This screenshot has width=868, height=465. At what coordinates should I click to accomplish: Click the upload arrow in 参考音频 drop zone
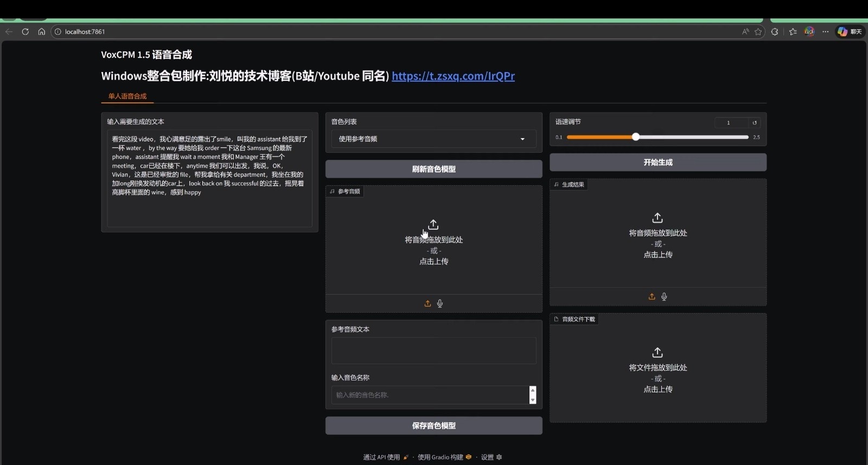[433, 224]
